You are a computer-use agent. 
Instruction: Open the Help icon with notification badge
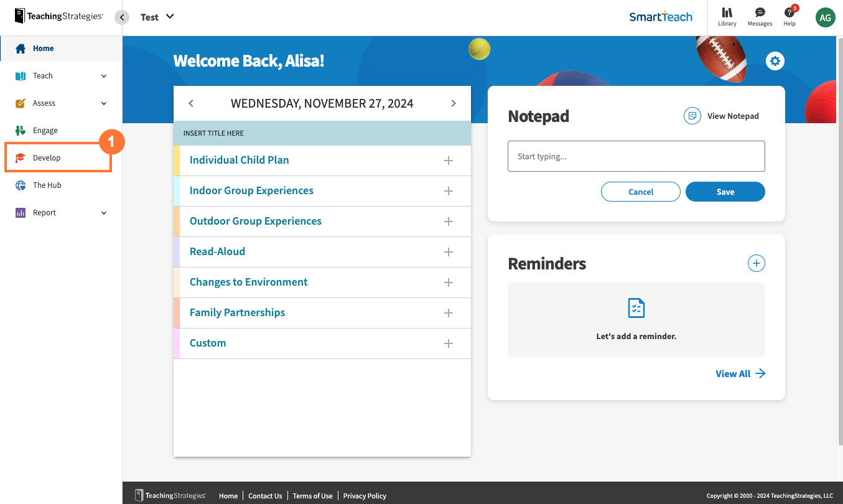[789, 17]
